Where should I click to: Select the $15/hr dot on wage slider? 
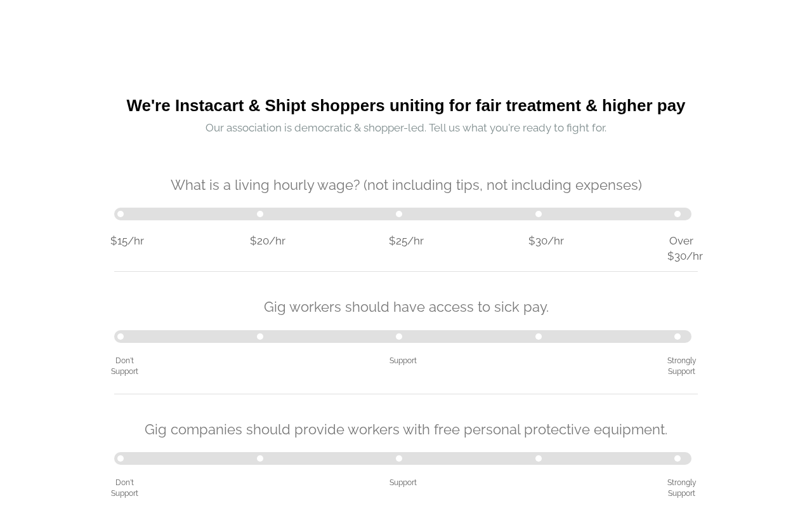pos(121,214)
